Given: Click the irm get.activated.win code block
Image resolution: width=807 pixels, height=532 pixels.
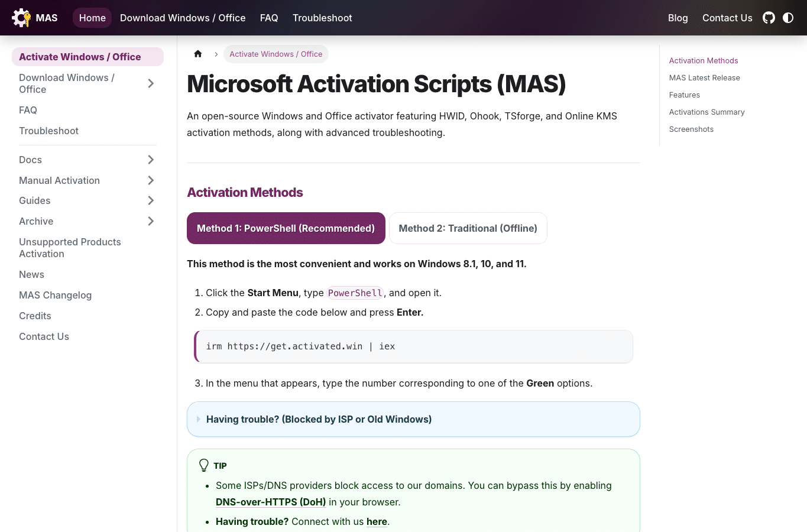Looking at the screenshot, I should pos(413,346).
